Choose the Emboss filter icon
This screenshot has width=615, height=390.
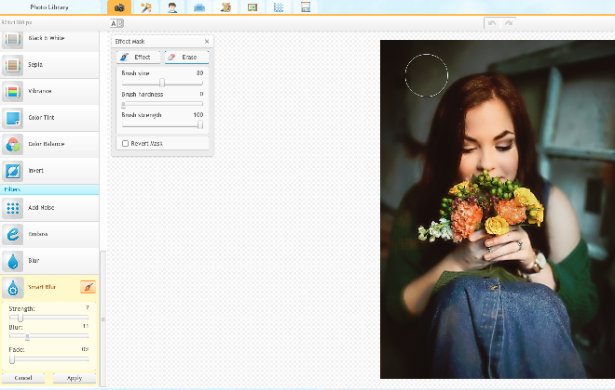coord(13,234)
